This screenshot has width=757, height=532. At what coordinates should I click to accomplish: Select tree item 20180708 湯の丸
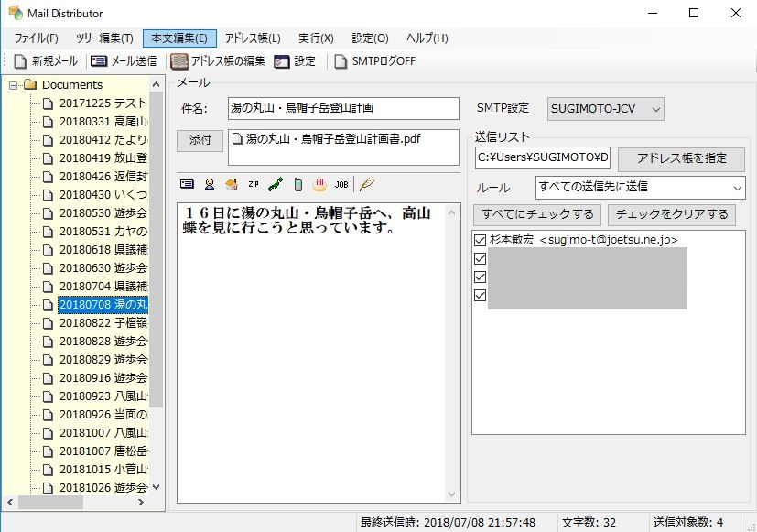coord(103,305)
